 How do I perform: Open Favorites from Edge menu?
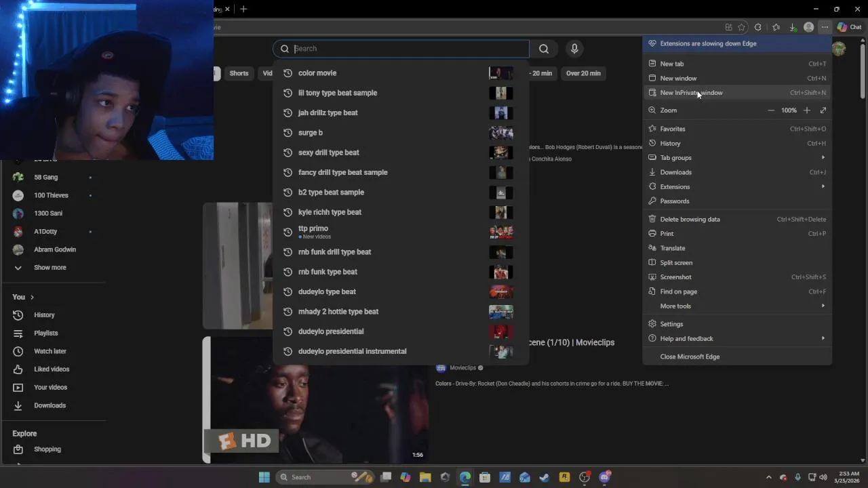pyautogui.click(x=737, y=129)
